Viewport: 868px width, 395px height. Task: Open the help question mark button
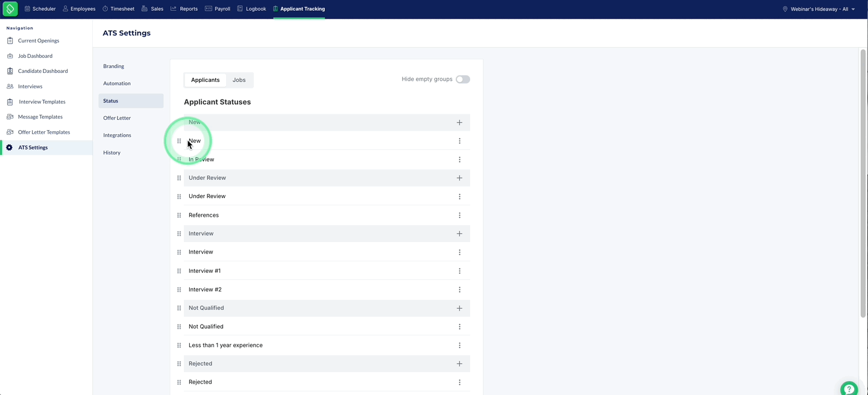coord(849,388)
